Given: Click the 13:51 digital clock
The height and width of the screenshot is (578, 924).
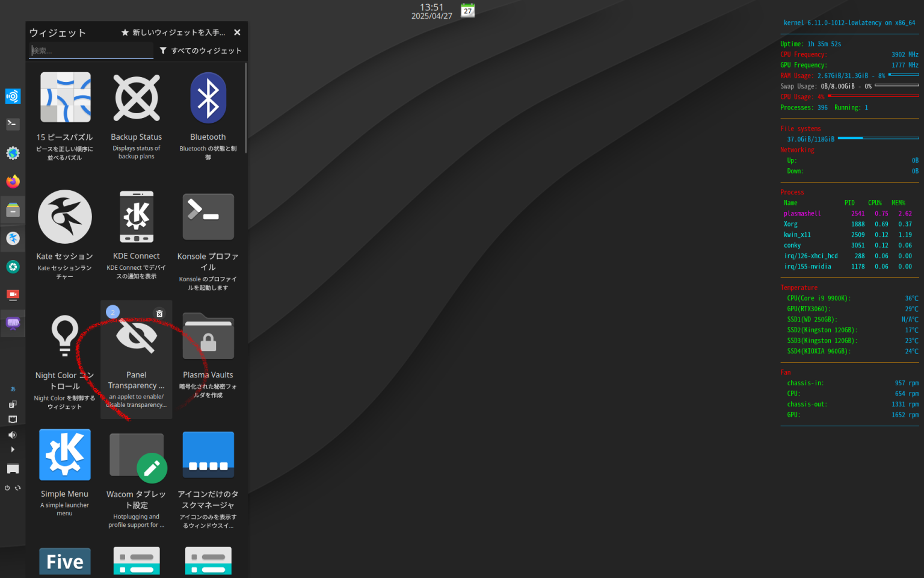Looking at the screenshot, I should [431, 7].
